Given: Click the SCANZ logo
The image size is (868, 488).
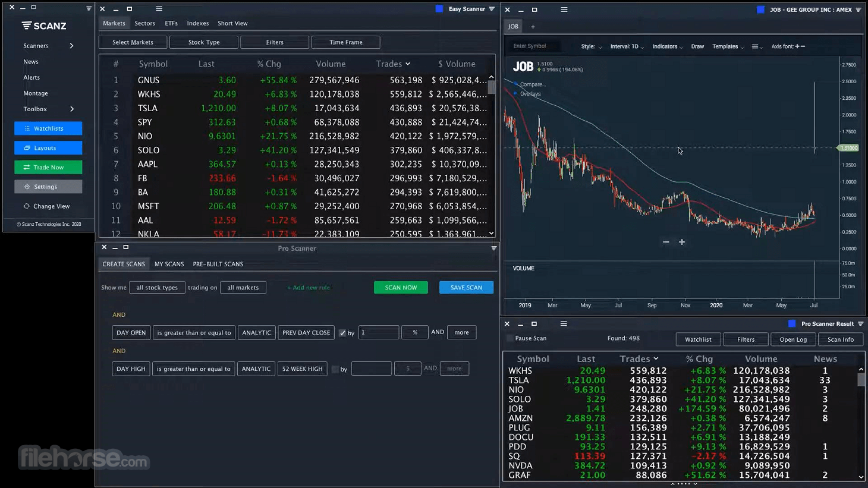Looking at the screenshot, I should point(44,26).
